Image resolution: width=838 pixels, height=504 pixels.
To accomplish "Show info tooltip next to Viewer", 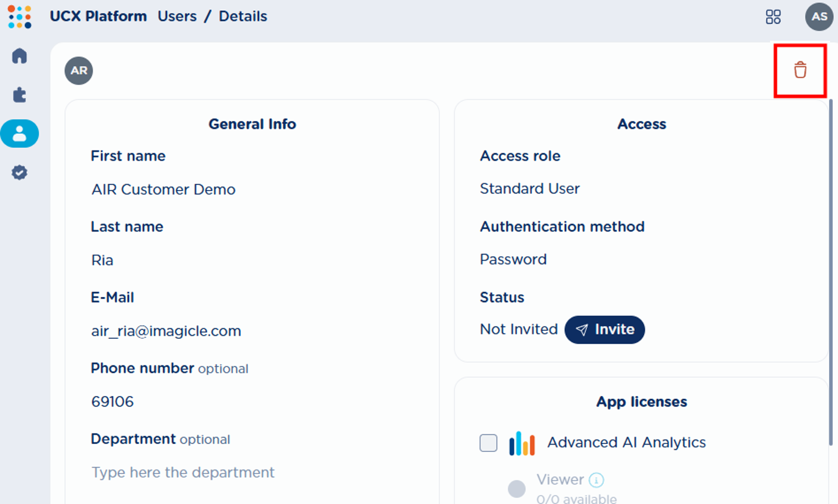I will (596, 480).
